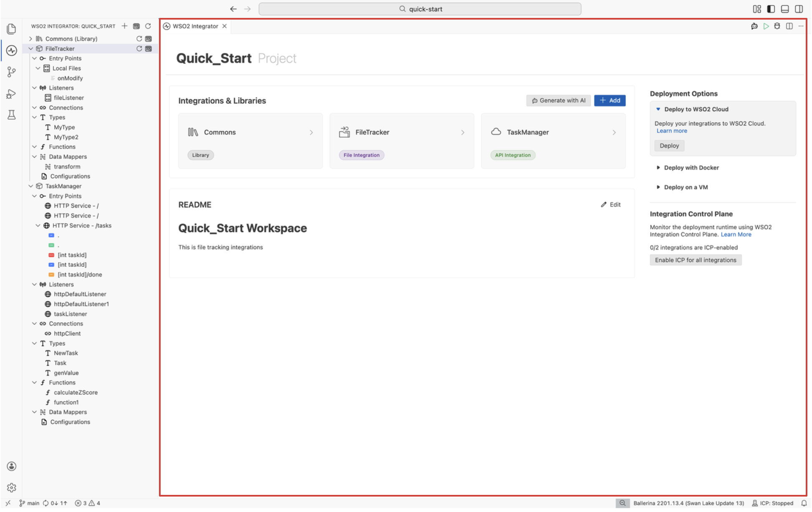The image size is (812, 512).
Task: Open More Actions ellipsis in editor toolbar
Action: 801,26
